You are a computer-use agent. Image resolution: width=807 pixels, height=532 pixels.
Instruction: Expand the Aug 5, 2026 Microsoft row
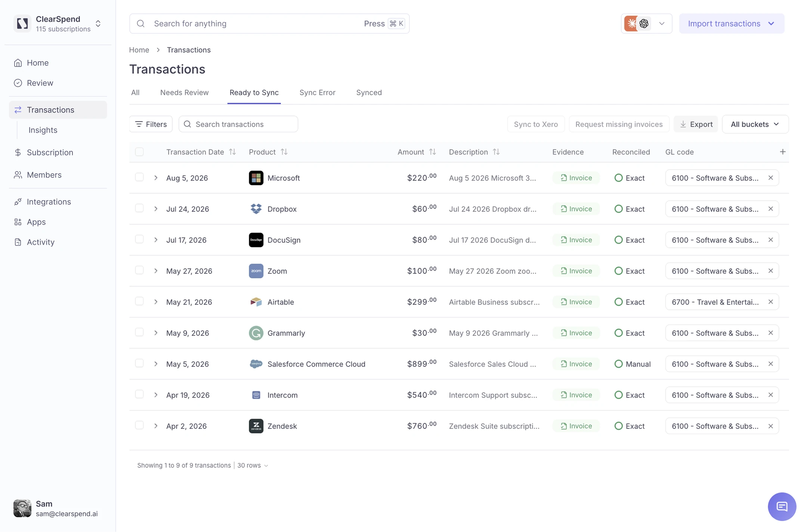click(156, 178)
